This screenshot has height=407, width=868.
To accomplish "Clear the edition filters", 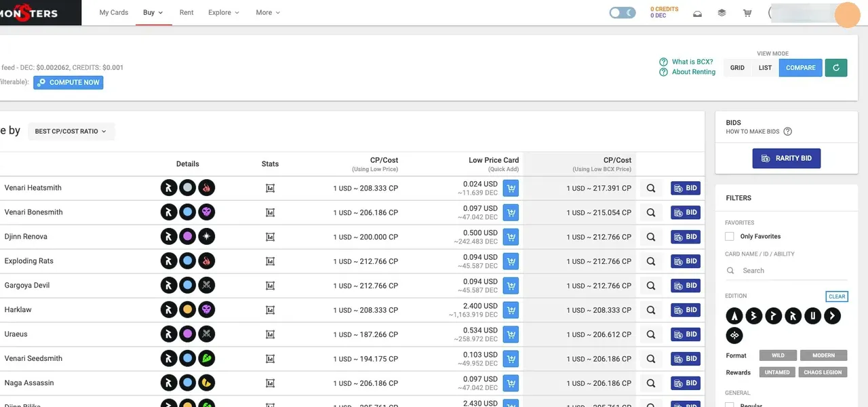I will pos(837,296).
